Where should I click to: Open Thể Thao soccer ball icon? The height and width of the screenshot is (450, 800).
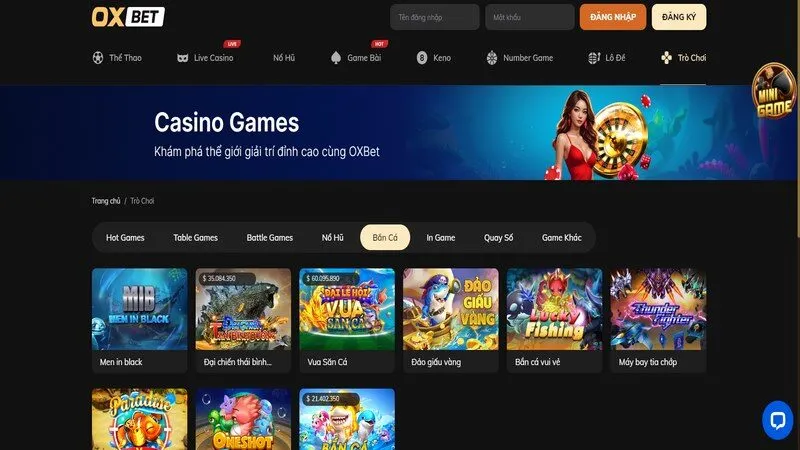(x=98, y=58)
